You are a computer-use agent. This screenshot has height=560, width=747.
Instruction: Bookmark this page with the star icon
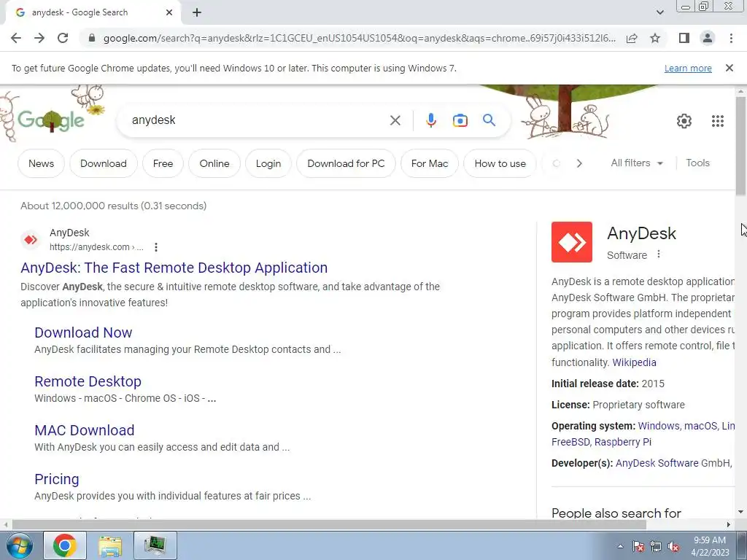click(655, 38)
